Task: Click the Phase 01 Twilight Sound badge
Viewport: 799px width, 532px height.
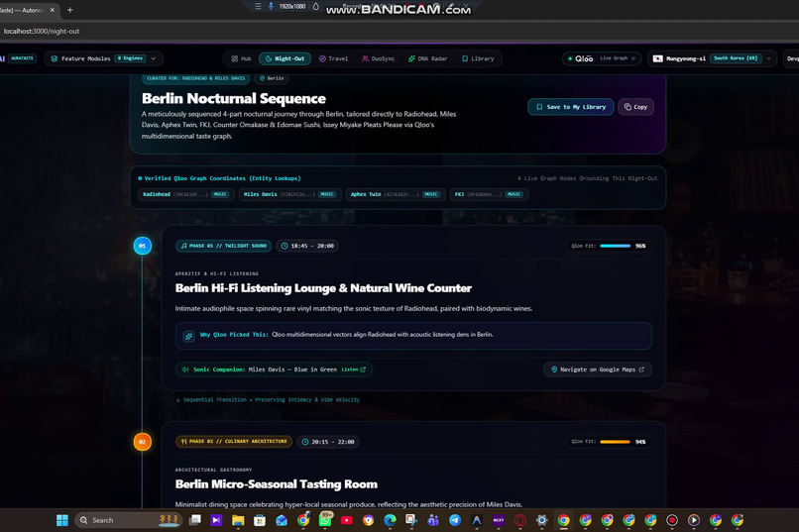Action: (x=223, y=246)
